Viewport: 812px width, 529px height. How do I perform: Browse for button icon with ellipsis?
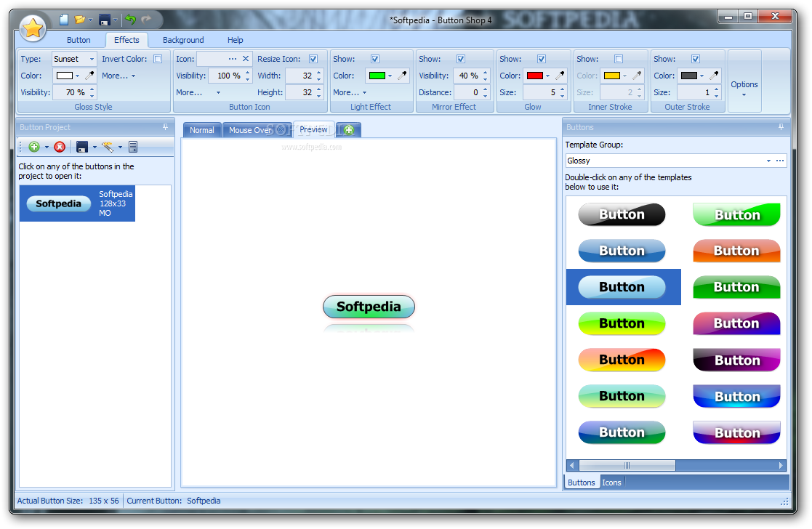pyautogui.click(x=233, y=59)
